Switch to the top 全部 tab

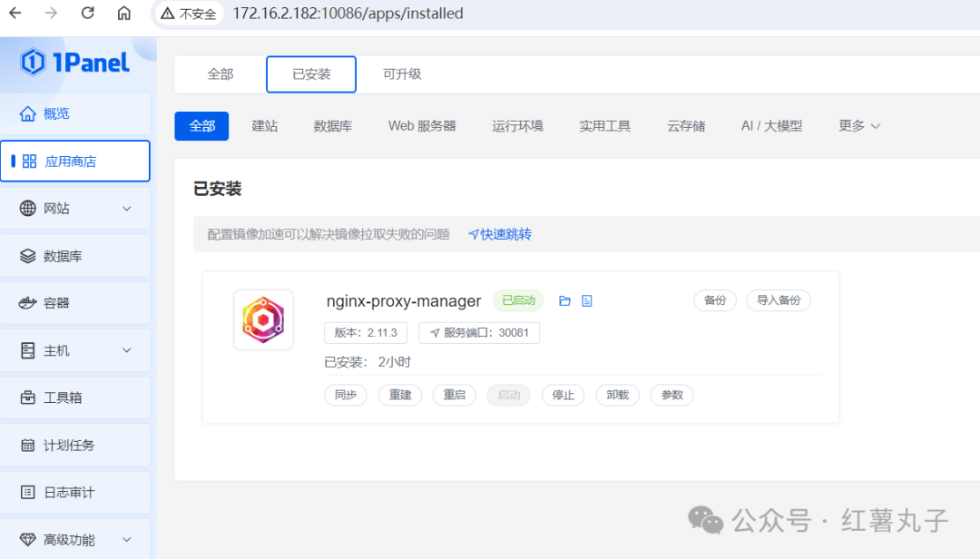click(x=220, y=74)
